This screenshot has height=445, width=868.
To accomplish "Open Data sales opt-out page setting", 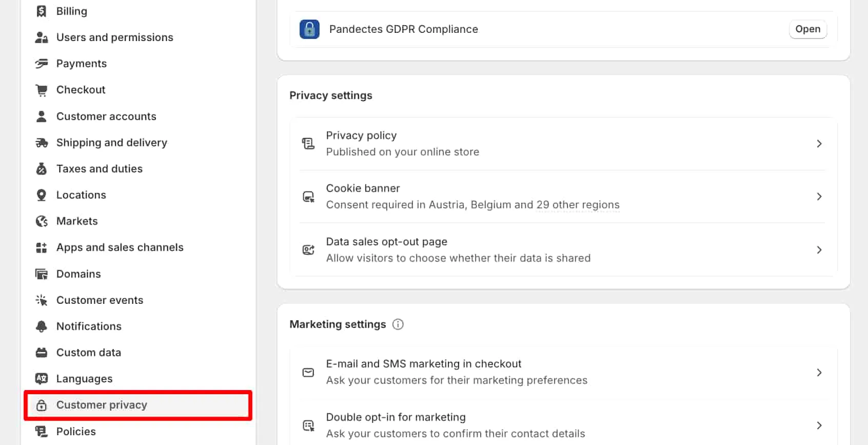I will click(563, 250).
